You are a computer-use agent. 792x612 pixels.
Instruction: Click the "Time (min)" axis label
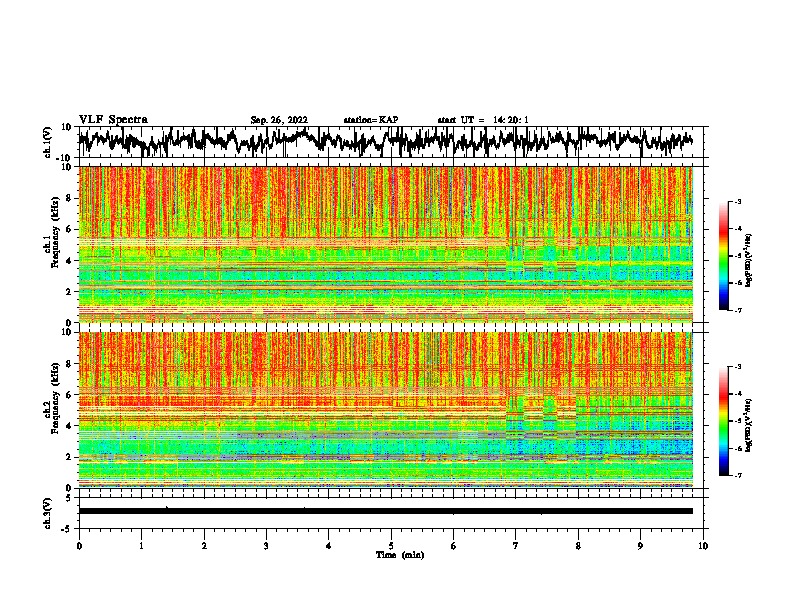[x=400, y=555]
